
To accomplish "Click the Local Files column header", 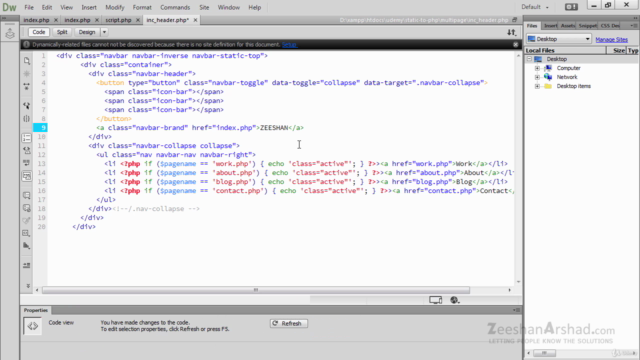I will tap(565, 50).
